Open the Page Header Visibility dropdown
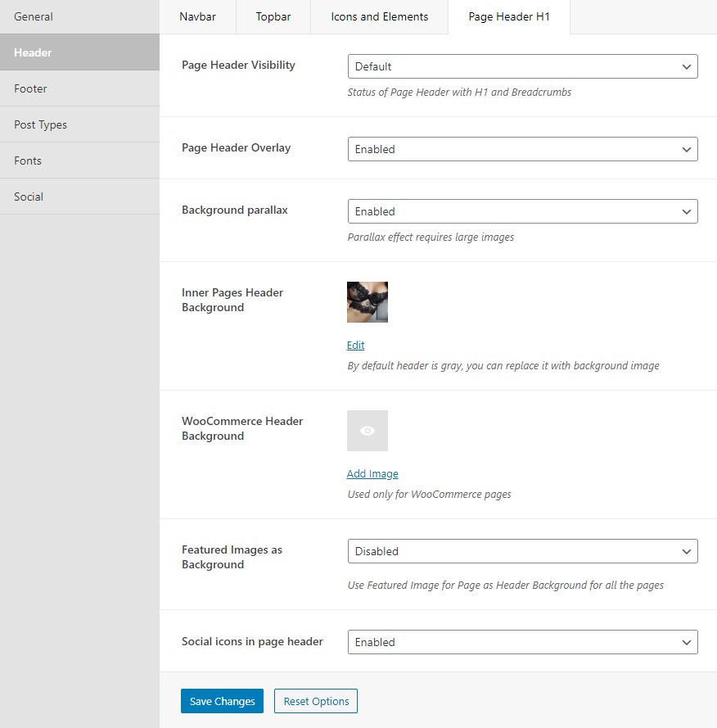Viewport: 717px width, 728px height. pos(522,66)
